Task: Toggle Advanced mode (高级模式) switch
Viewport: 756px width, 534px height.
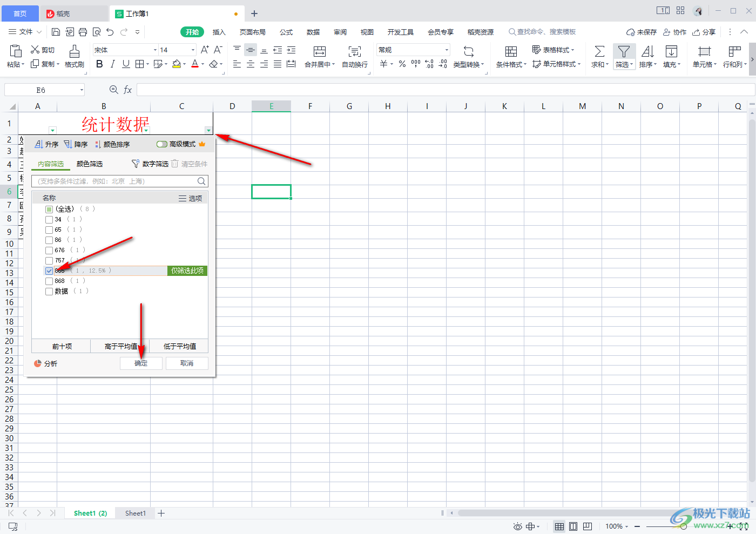Action: coord(162,144)
